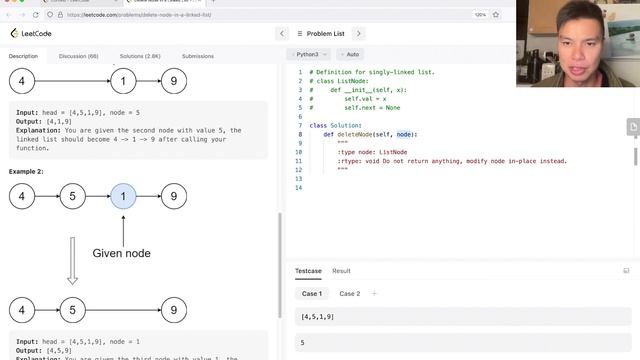This screenshot has height=360, width=640.
Task: Click the testcase input containing 5
Action: pos(463,342)
